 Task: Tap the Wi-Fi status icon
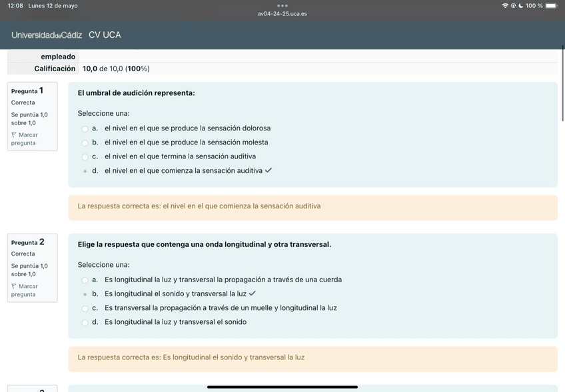coord(505,6)
